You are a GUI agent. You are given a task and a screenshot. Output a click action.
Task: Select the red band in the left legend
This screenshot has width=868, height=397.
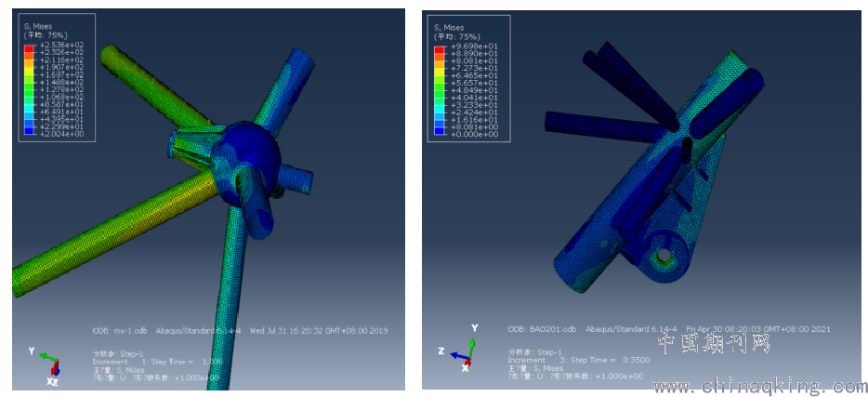(x=29, y=49)
